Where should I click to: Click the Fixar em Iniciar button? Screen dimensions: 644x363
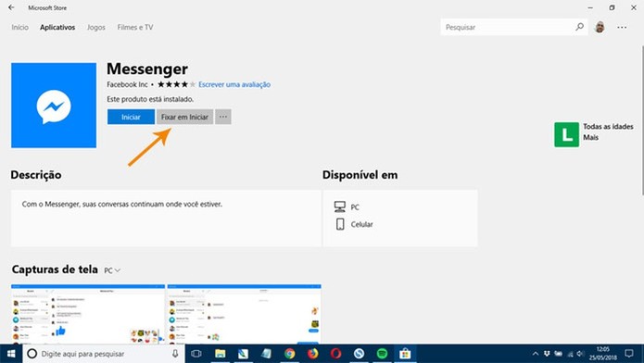point(184,117)
